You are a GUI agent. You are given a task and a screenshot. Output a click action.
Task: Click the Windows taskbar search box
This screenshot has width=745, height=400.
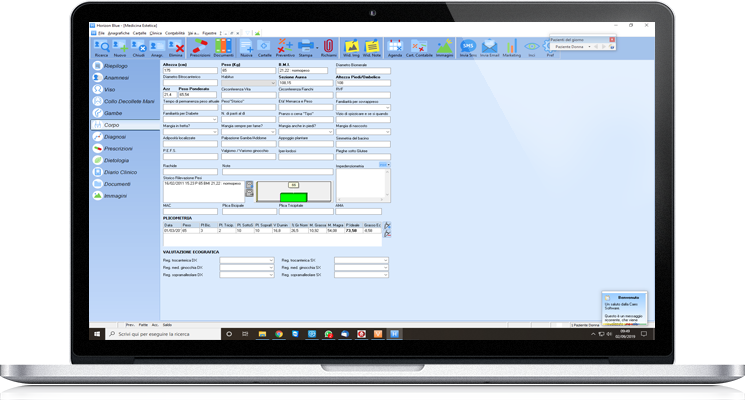click(163, 334)
